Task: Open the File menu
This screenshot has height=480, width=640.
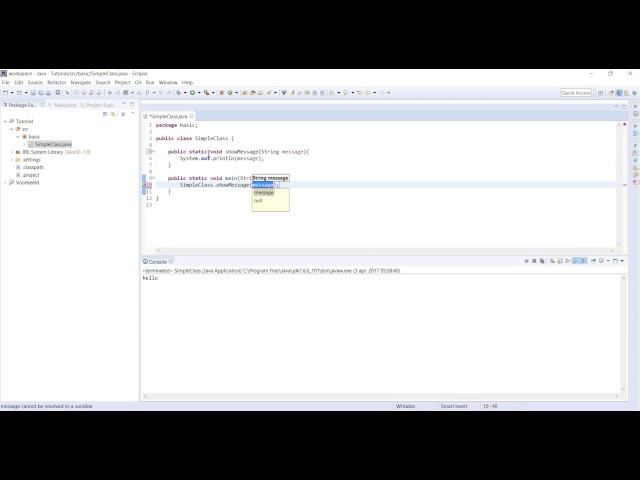Action: point(6,82)
